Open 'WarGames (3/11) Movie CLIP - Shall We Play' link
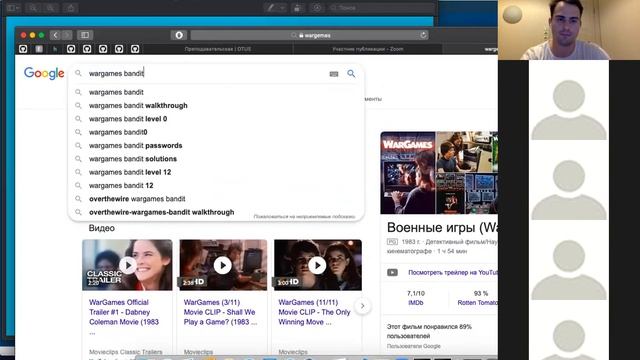The height and width of the screenshot is (360, 640). (220, 312)
